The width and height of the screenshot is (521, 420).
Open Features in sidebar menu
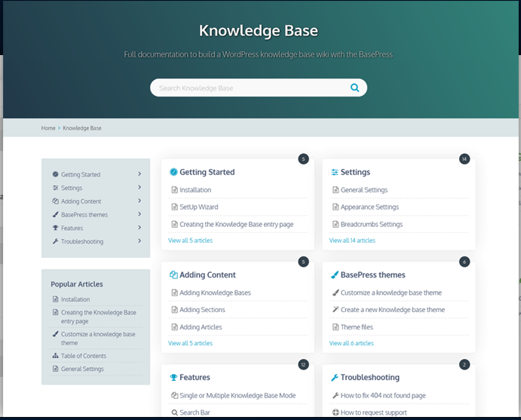tap(72, 228)
